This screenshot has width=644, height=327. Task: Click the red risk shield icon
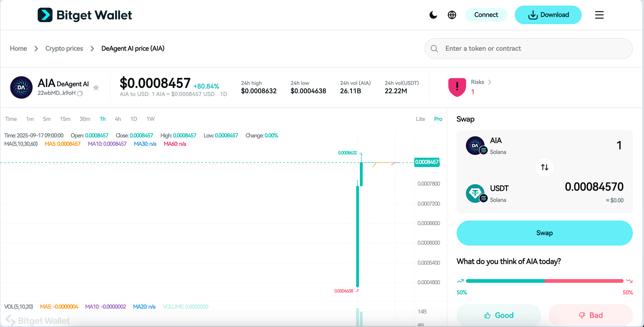pyautogui.click(x=457, y=87)
